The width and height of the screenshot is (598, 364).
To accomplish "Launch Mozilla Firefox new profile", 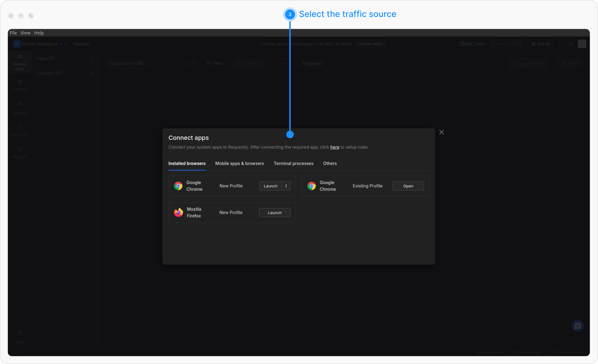I will (x=275, y=213).
